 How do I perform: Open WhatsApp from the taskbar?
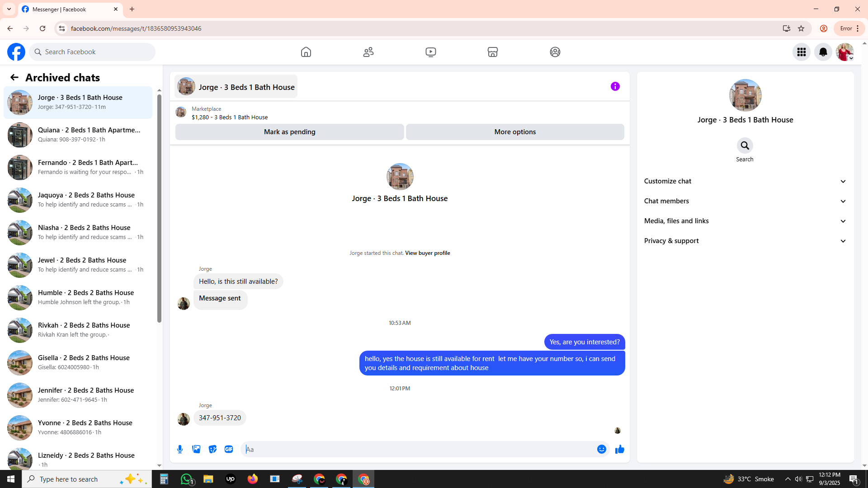187,479
